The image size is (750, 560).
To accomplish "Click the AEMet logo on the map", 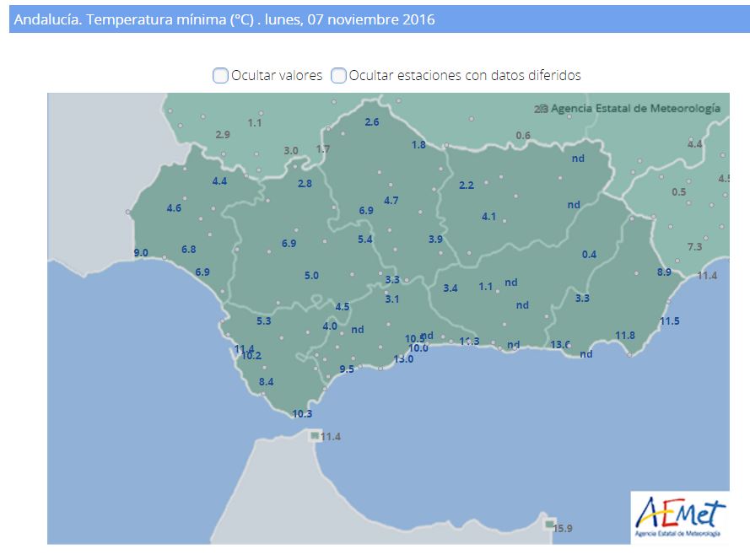I will click(x=679, y=517).
